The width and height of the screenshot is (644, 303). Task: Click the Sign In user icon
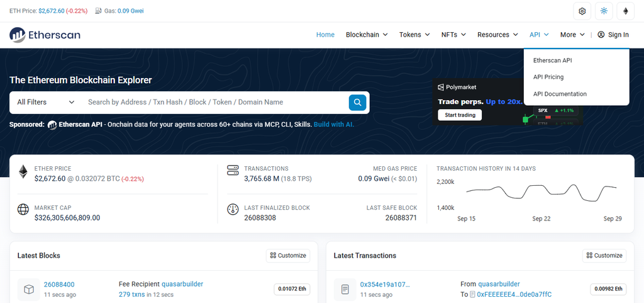coord(601,35)
